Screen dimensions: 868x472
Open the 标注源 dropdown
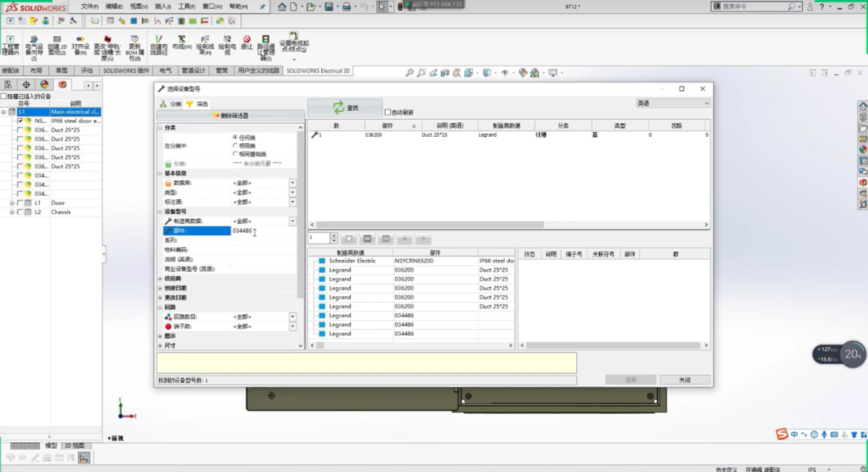(293, 202)
